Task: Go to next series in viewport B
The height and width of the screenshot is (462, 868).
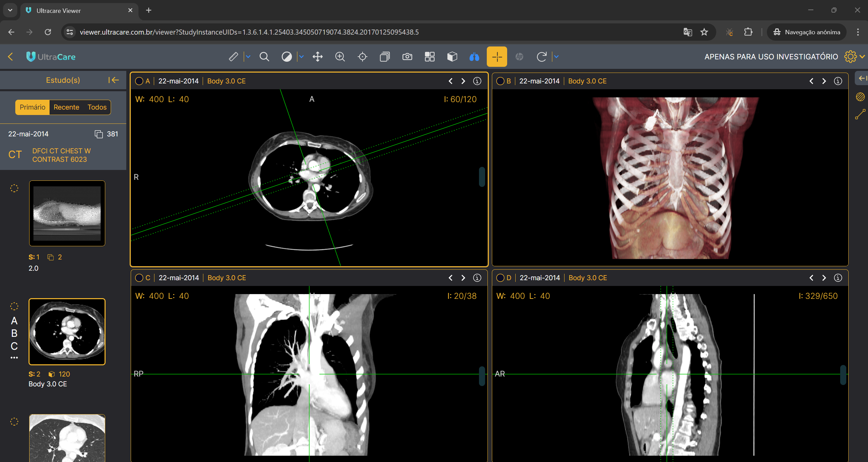Action: coord(824,81)
